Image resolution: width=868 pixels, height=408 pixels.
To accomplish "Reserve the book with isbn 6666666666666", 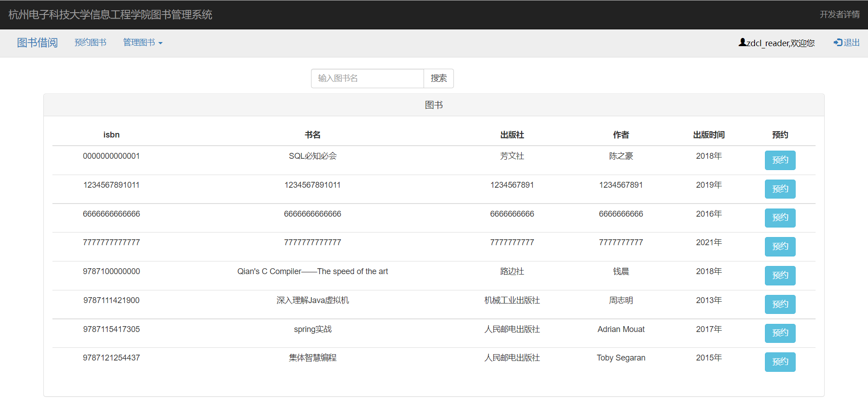I will [780, 218].
